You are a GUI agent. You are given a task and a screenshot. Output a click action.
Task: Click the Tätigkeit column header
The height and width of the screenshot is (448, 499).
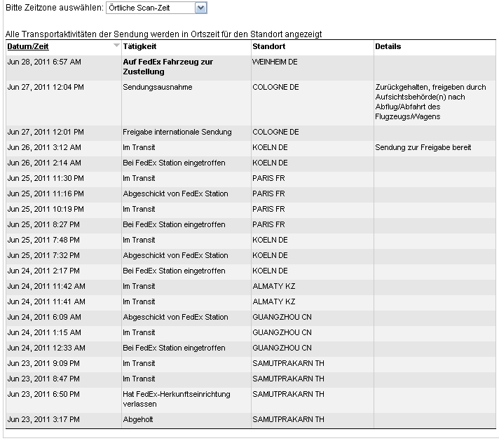click(139, 46)
